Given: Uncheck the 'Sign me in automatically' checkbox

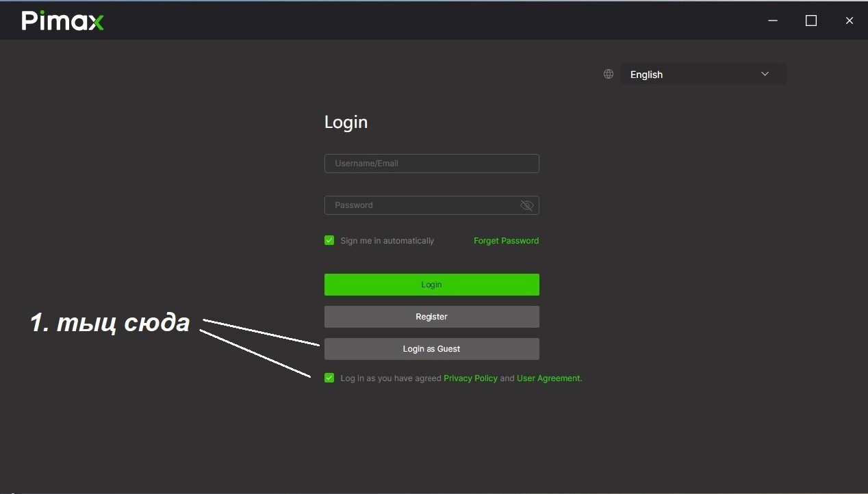Looking at the screenshot, I should point(329,240).
